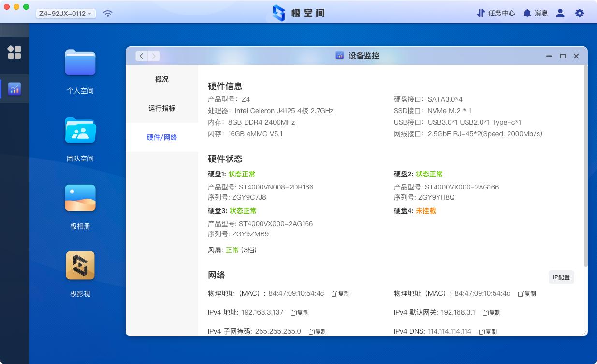Expand the Z4-92JX-0112 device dropdown
This screenshot has width=597, height=364.
(x=66, y=14)
